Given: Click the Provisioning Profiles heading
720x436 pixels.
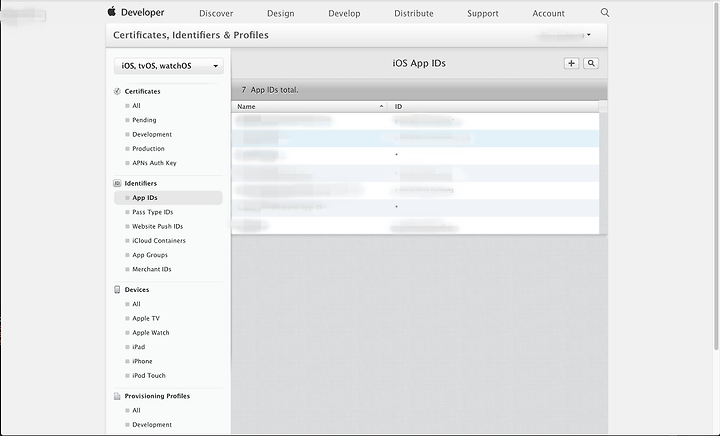Looking at the screenshot, I should pyautogui.click(x=157, y=396).
